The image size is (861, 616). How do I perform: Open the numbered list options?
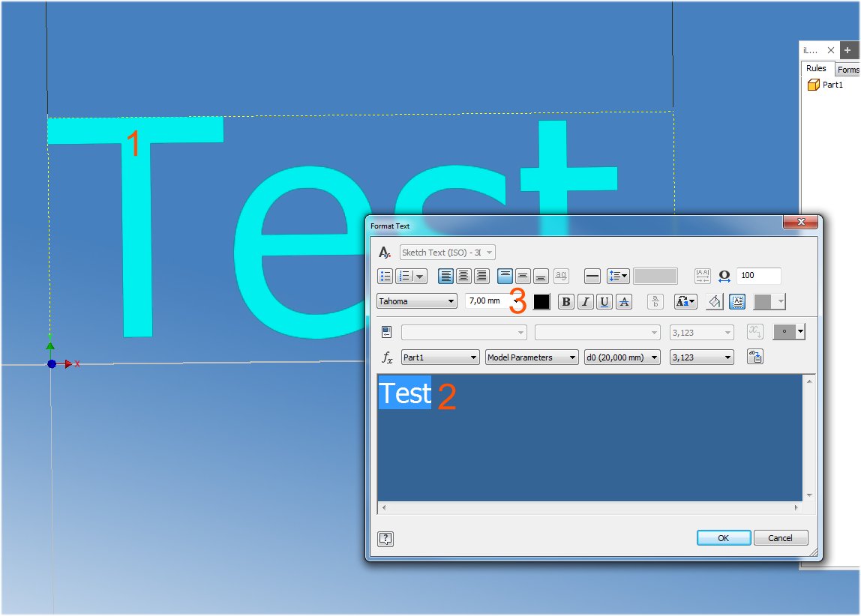[x=419, y=276]
